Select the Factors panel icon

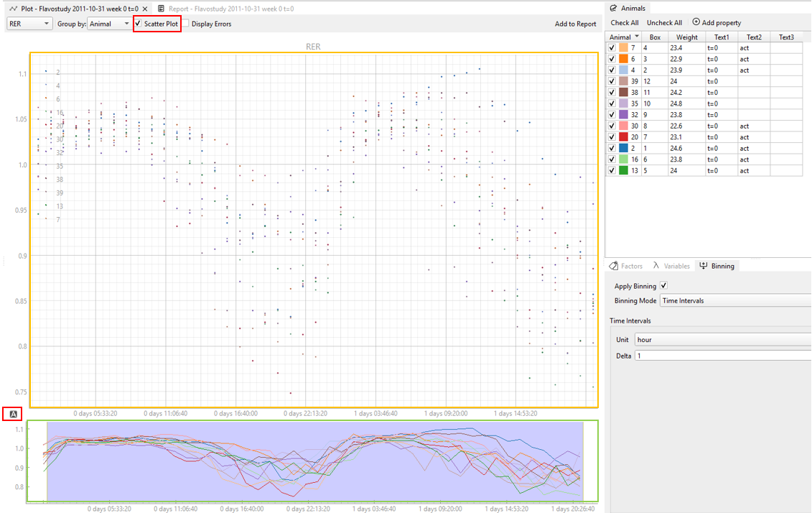pyautogui.click(x=615, y=266)
